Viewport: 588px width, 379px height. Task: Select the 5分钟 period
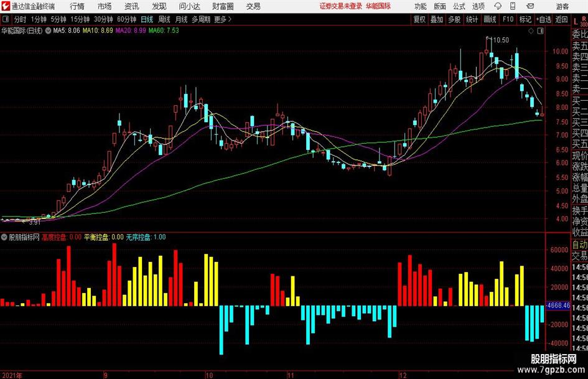(58, 19)
